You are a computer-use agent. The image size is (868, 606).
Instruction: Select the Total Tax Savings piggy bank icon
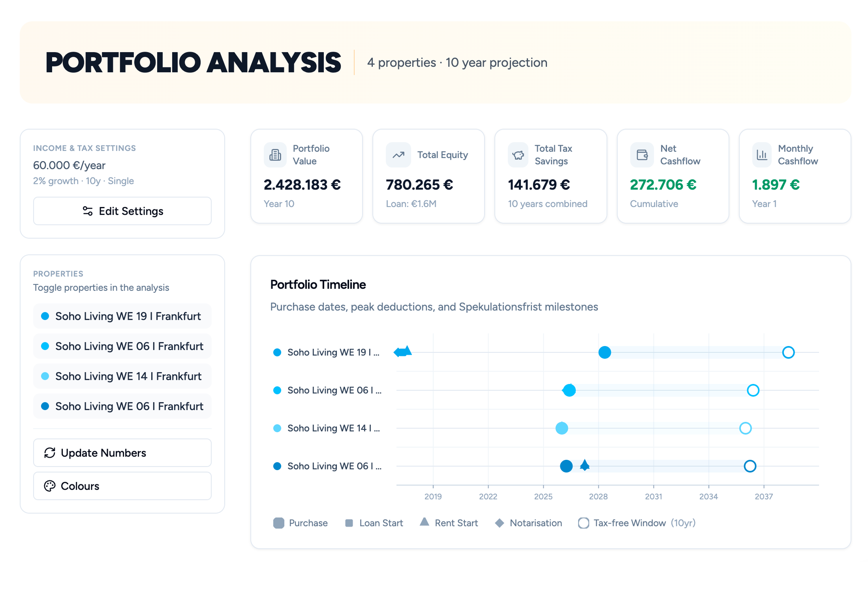518,155
